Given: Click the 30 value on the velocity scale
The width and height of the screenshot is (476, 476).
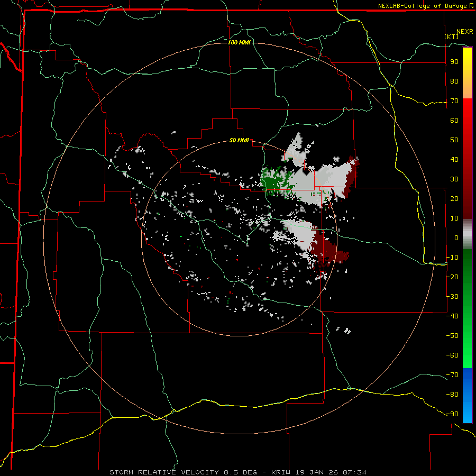Looking at the screenshot, I should point(454,179).
